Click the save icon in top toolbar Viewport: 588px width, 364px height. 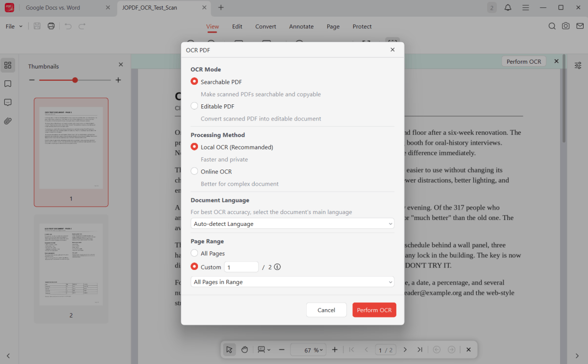[37, 26]
